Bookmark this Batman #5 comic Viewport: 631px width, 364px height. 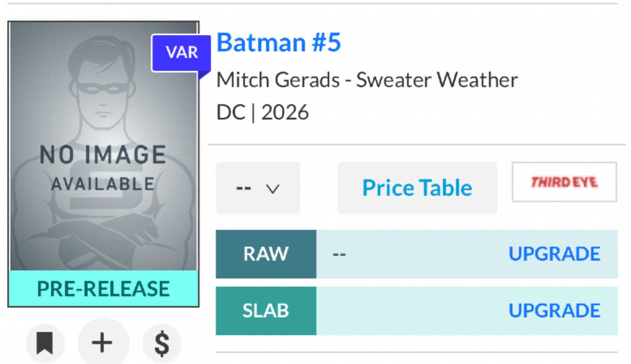click(x=45, y=344)
